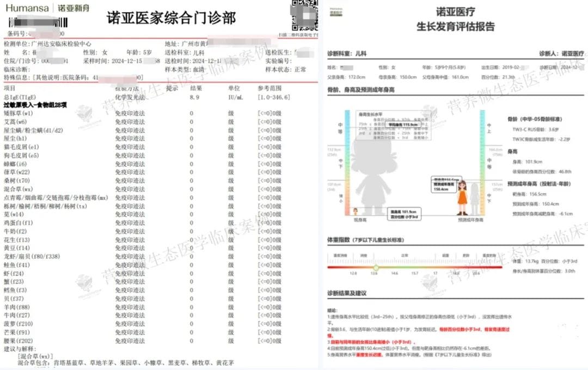The width and height of the screenshot is (588, 370).
Task: Click the 龙虾/扇贝(f80/f338) row label
Action: 32,256
